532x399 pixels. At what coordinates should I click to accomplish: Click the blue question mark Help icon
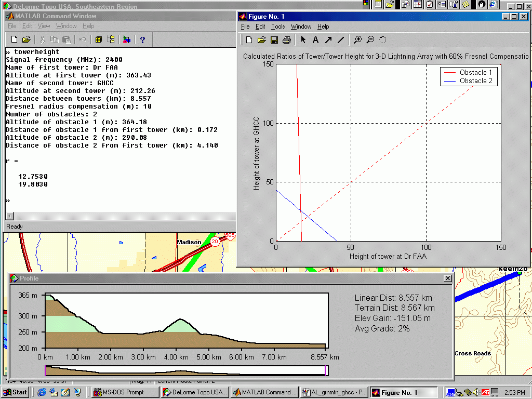click(142, 39)
